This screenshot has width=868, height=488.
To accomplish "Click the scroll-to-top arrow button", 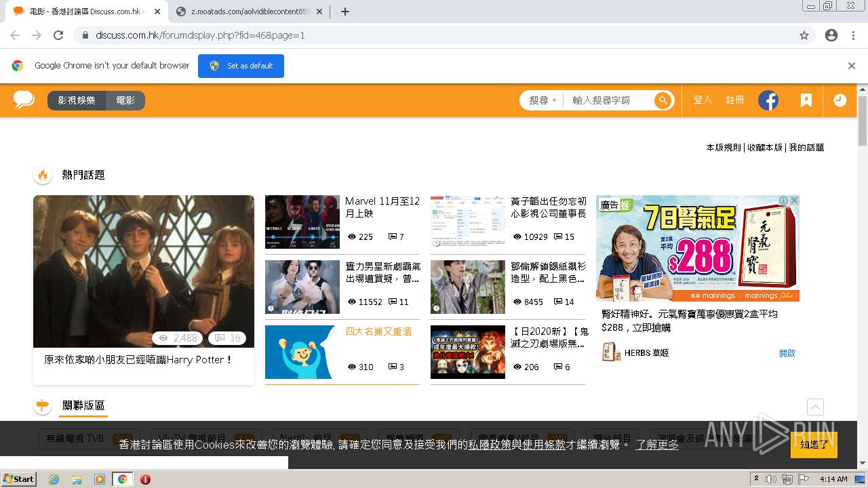I will pyautogui.click(x=815, y=407).
